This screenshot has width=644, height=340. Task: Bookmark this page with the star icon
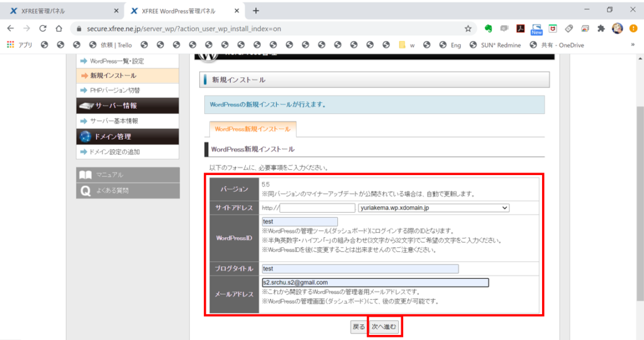[x=468, y=28]
